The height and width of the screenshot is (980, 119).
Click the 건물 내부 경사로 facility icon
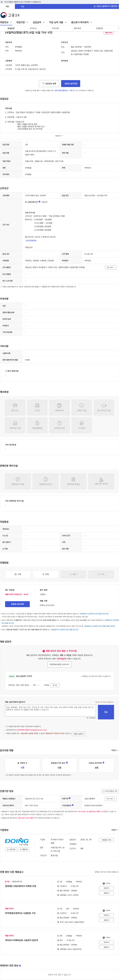pos(101,481)
